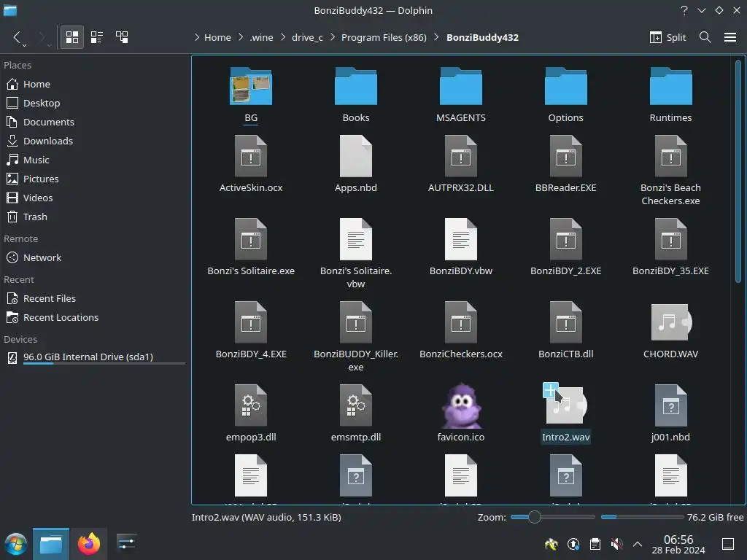Open Videos in Places panel

tap(94, 198)
